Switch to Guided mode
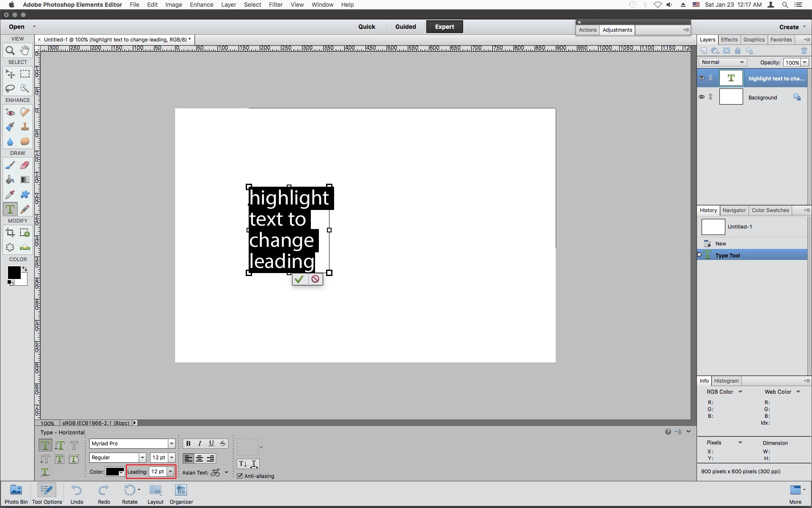812x508 pixels. 405,27
